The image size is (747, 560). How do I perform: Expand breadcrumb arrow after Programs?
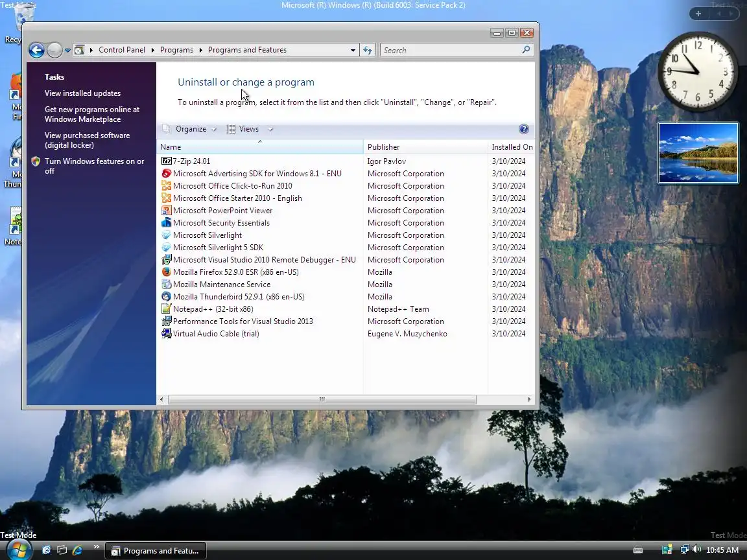[x=200, y=50]
